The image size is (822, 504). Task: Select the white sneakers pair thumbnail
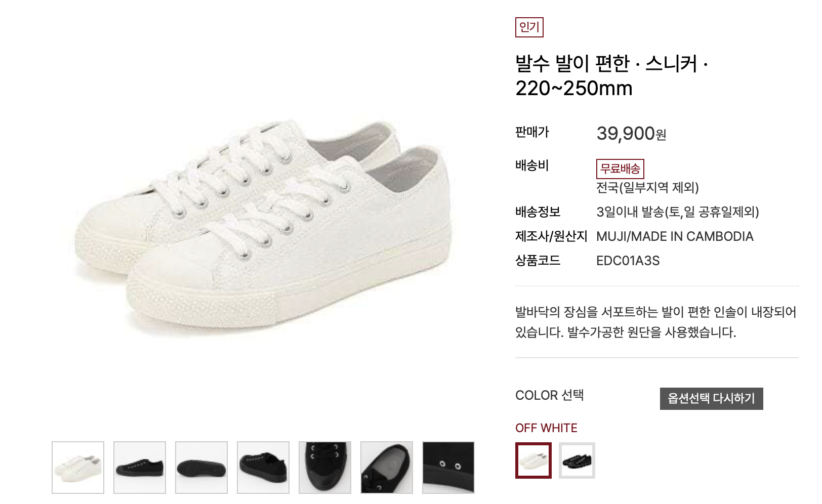coord(78,467)
